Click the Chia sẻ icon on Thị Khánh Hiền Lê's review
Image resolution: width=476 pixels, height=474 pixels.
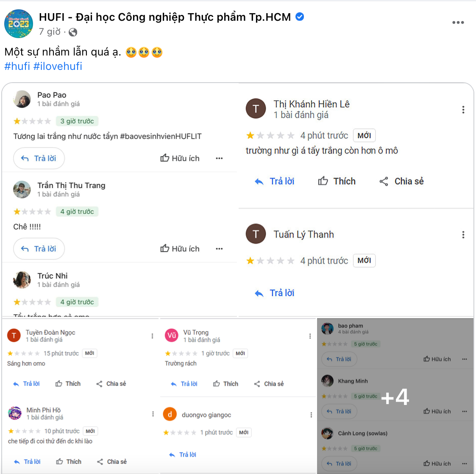(x=384, y=181)
